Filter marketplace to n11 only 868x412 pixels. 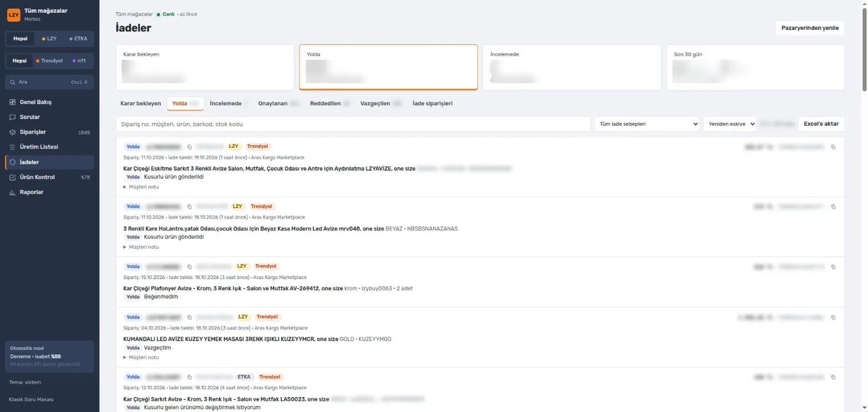[x=79, y=61]
